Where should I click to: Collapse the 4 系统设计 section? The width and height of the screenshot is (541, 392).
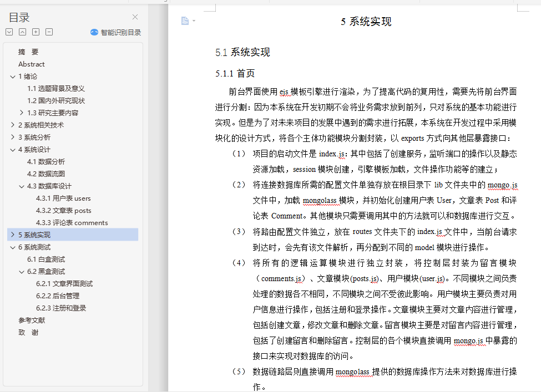[13, 150]
